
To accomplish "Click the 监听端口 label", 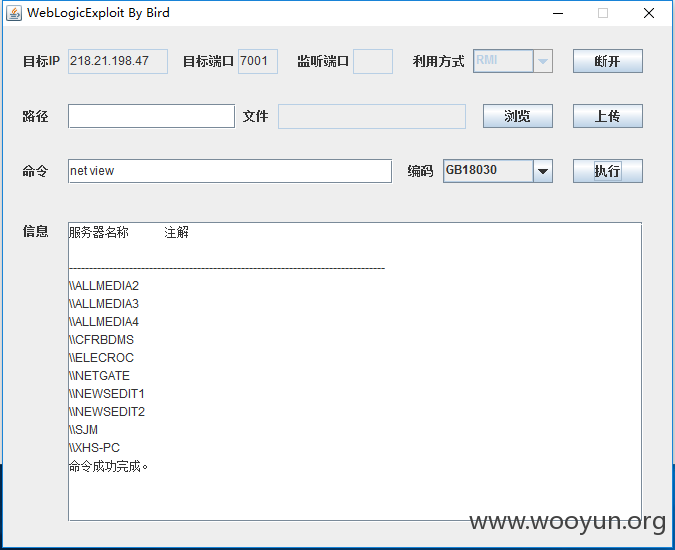I will coord(323,61).
